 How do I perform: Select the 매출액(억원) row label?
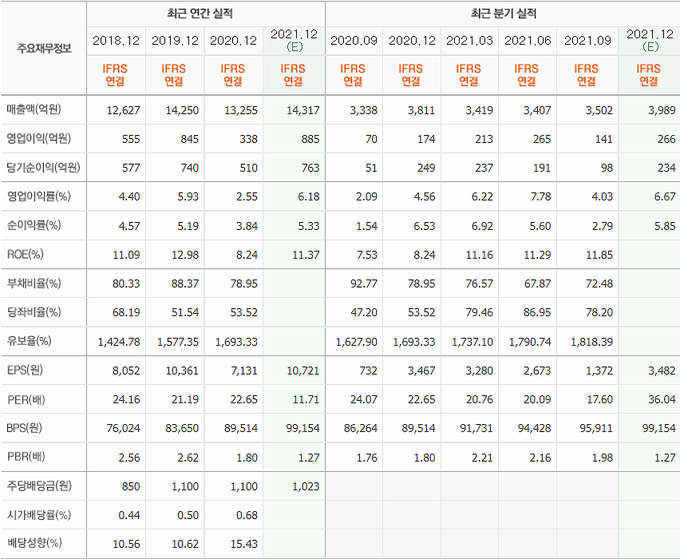point(34,109)
